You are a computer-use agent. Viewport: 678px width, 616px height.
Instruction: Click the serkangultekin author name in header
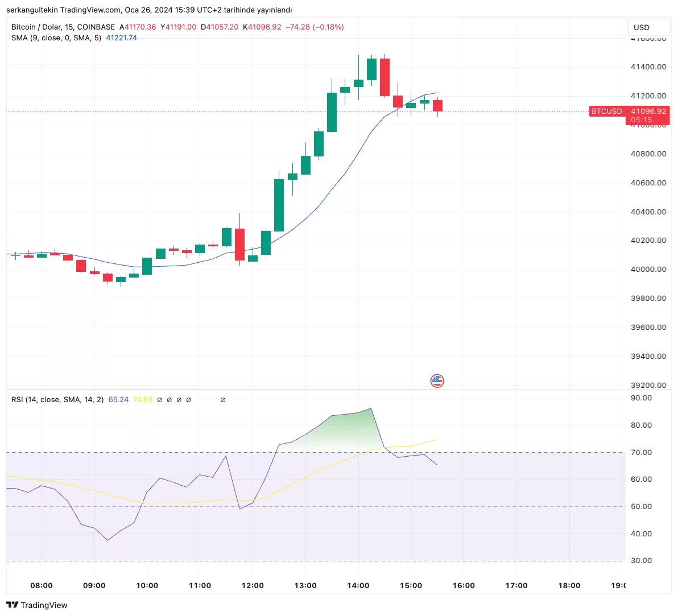click(x=32, y=10)
